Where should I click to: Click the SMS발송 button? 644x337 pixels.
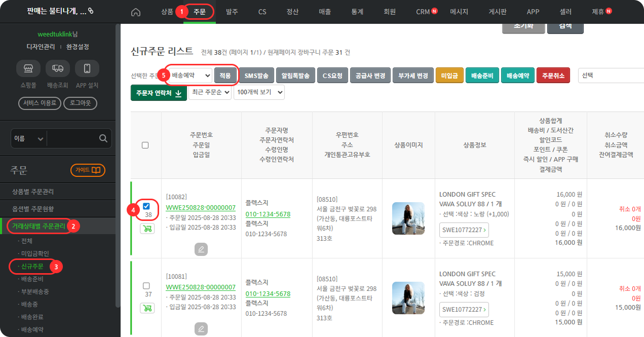click(256, 76)
